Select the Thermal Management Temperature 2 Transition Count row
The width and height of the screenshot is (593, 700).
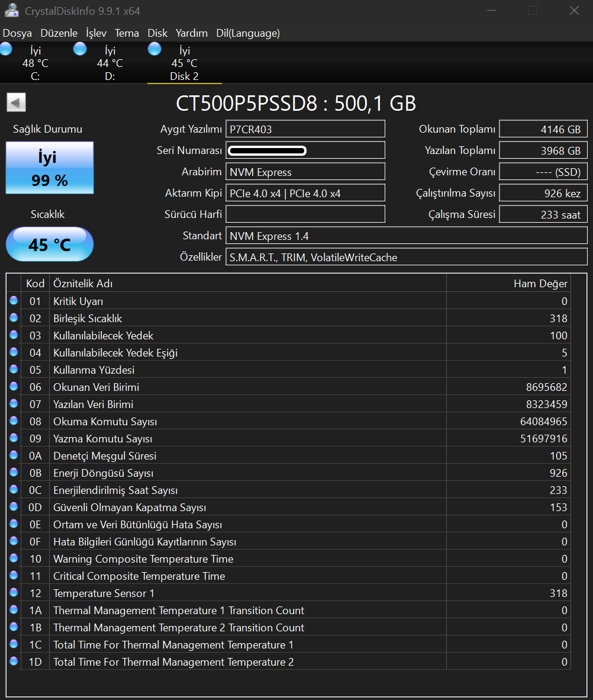coord(289,627)
